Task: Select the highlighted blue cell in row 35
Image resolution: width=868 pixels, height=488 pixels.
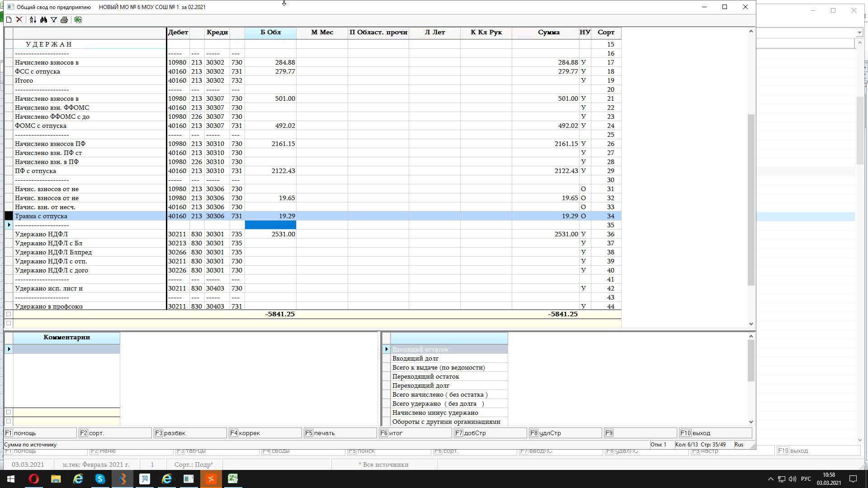Action: 270,225
